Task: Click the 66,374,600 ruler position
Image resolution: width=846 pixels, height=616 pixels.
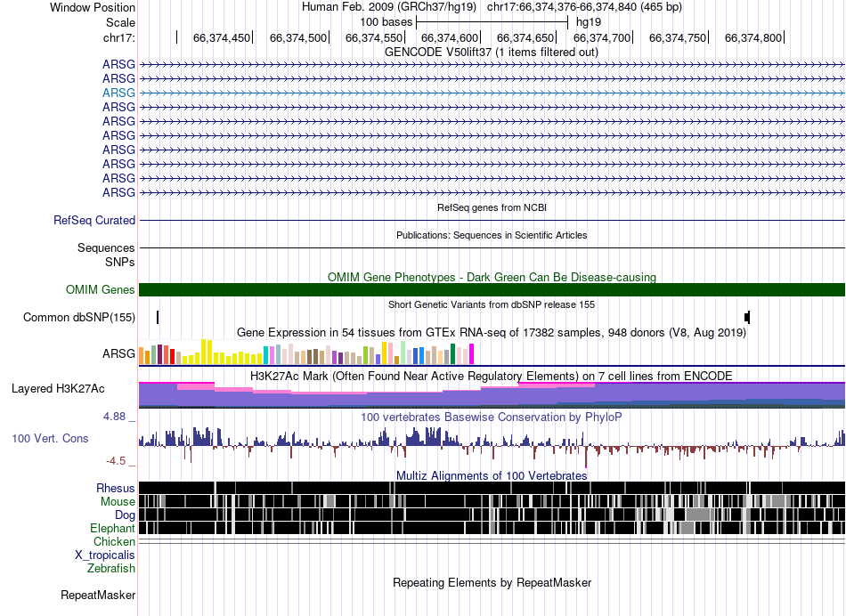Action: point(450,37)
